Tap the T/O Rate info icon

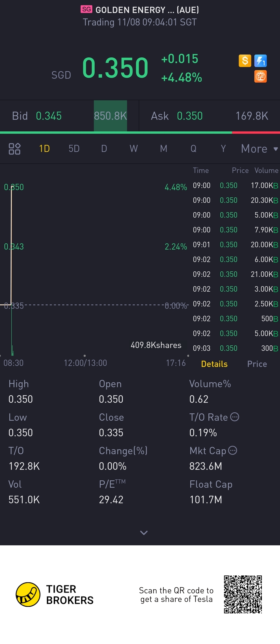tap(235, 417)
